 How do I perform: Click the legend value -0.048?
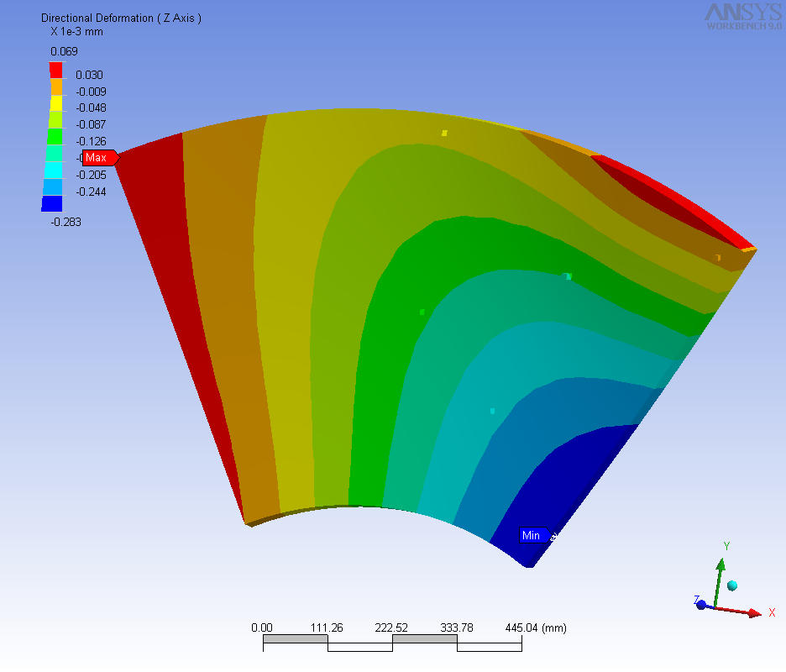point(91,108)
